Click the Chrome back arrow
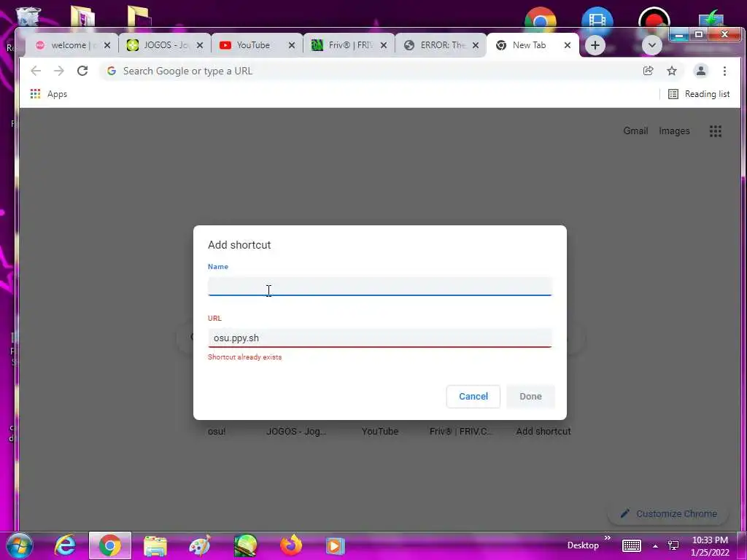This screenshot has height=560, width=747. pyautogui.click(x=36, y=71)
